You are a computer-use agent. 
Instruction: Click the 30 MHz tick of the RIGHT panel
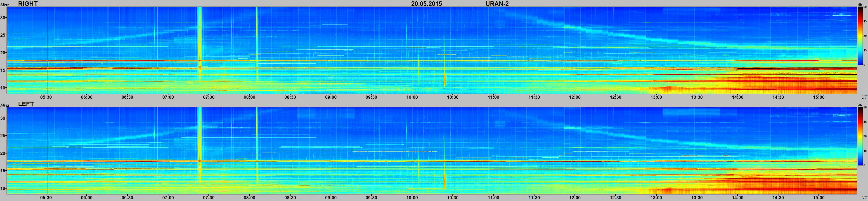point(3,17)
